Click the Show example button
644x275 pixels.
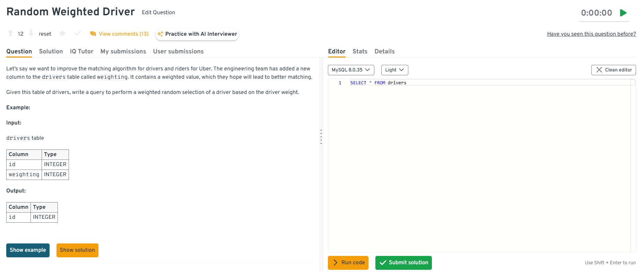[x=28, y=250]
